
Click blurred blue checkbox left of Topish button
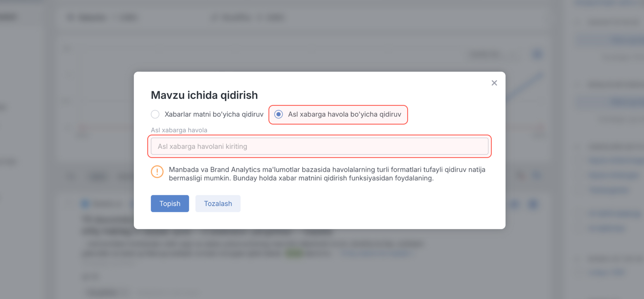click(85, 203)
